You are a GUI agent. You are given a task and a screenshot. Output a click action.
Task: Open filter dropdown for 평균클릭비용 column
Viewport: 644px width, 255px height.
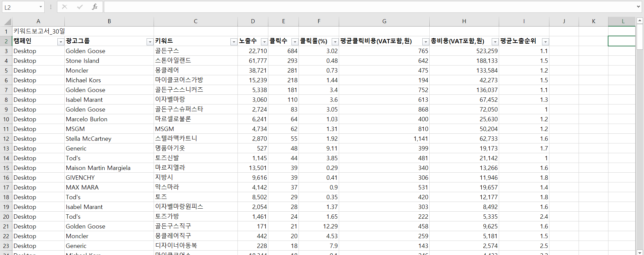[x=426, y=42]
